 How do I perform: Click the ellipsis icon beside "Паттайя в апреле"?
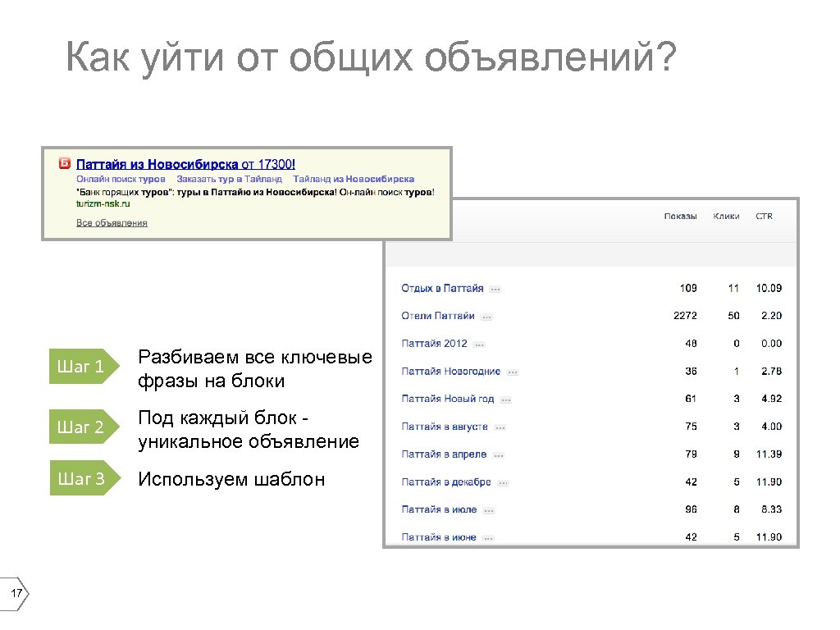coord(498,454)
